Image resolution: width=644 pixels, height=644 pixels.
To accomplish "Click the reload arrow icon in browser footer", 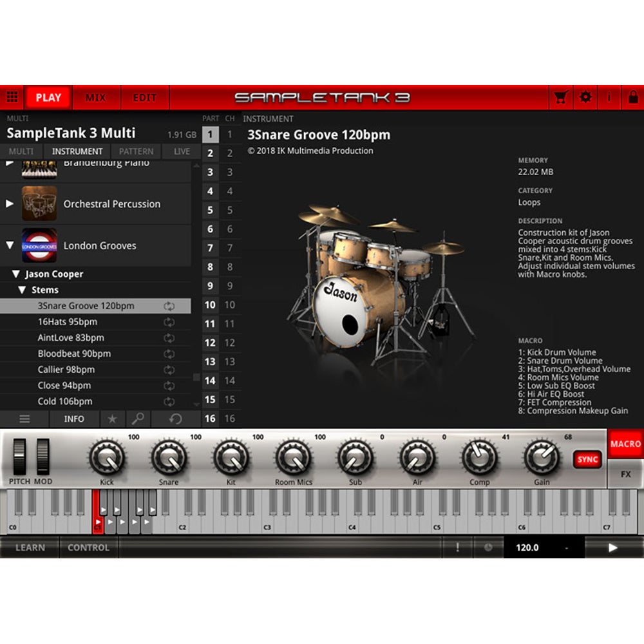I will [x=175, y=419].
